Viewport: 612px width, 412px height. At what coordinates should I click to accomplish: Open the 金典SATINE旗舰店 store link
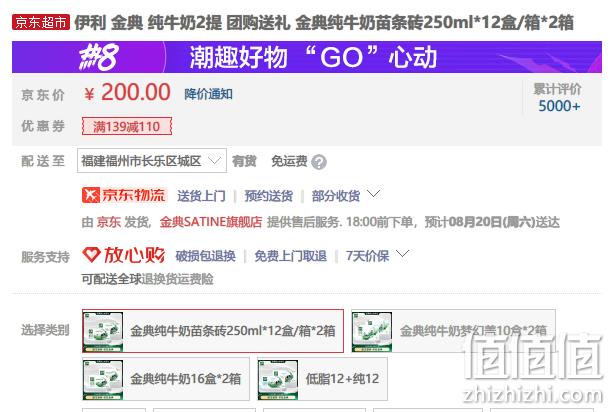coord(211,222)
